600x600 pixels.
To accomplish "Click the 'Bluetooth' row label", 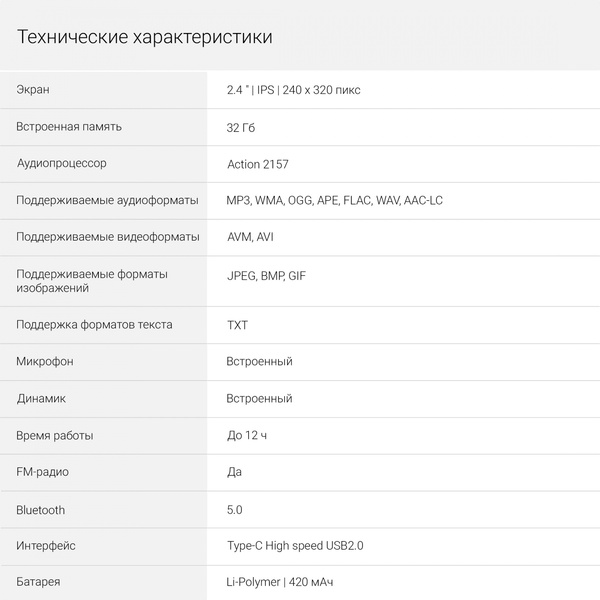I will tap(41, 510).
